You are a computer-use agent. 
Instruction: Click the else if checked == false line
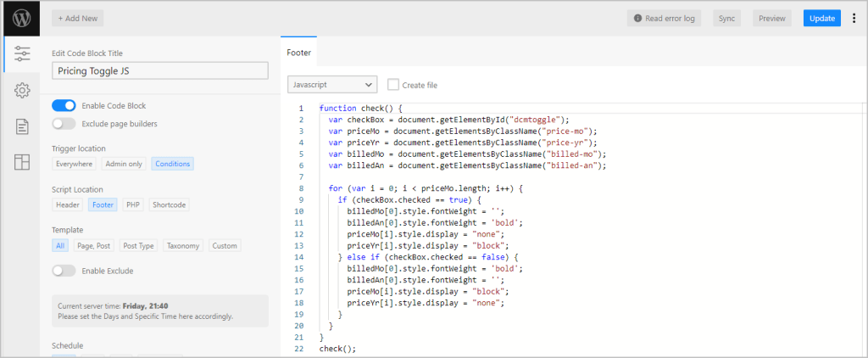pos(427,257)
